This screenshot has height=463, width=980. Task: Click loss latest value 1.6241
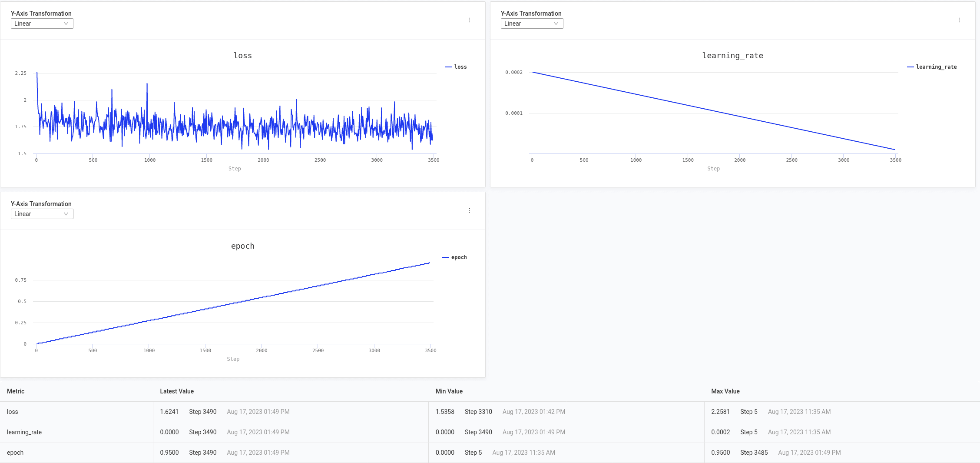click(x=169, y=412)
